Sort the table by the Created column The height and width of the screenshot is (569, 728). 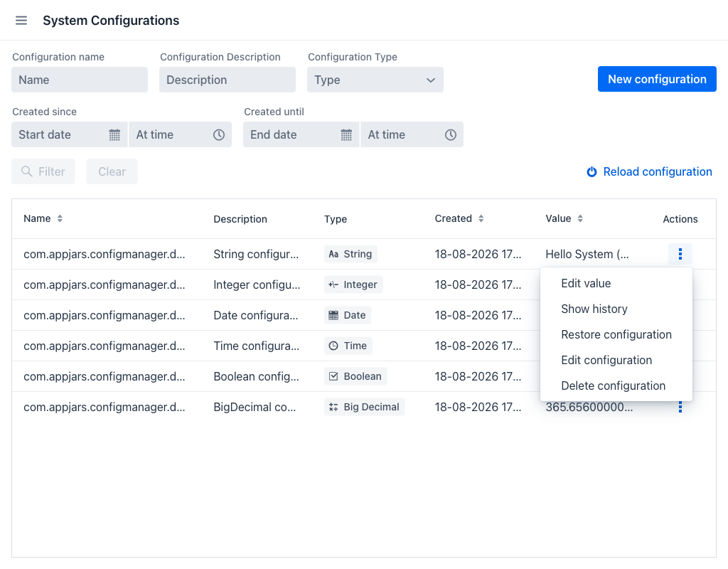tap(481, 219)
